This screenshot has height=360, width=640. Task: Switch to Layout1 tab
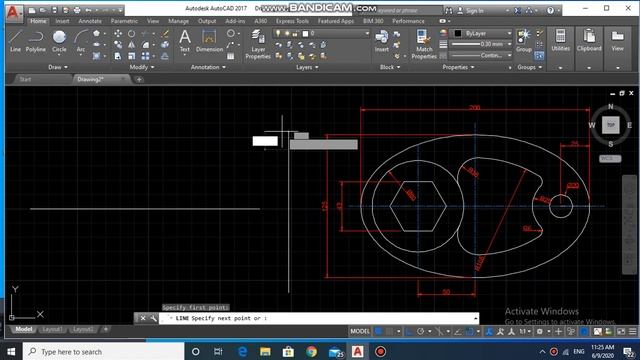pyautogui.click(x=52, y=329)
